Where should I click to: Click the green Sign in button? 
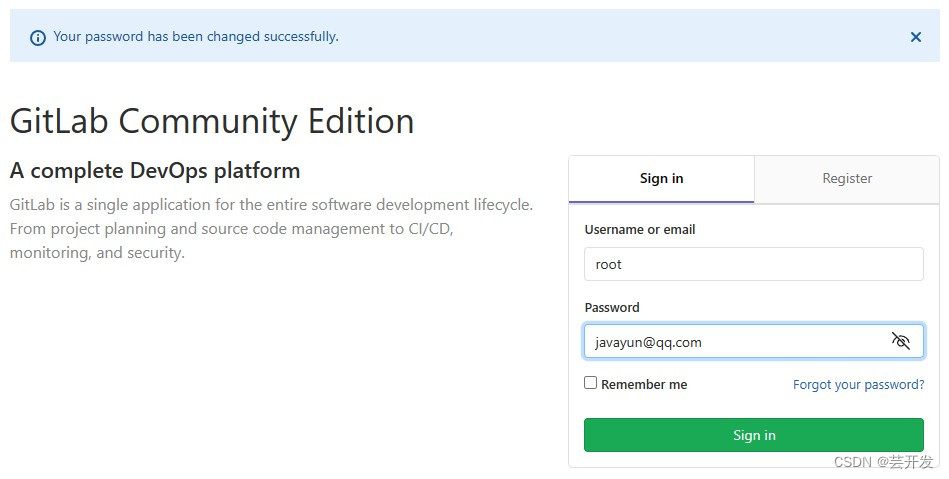click(754, 435)
